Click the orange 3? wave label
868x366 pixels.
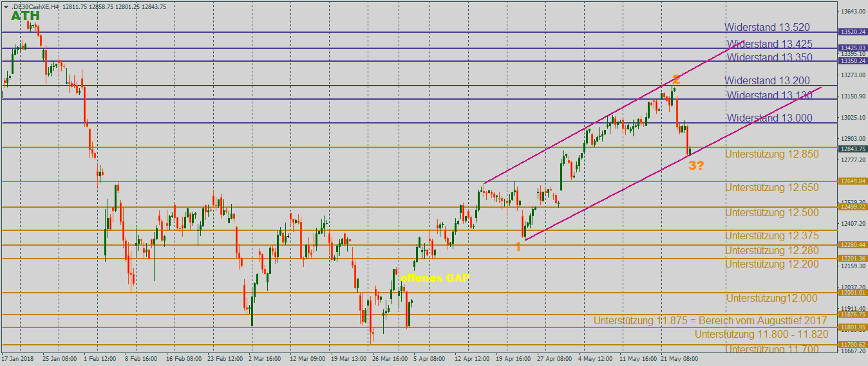click(696, 165)
